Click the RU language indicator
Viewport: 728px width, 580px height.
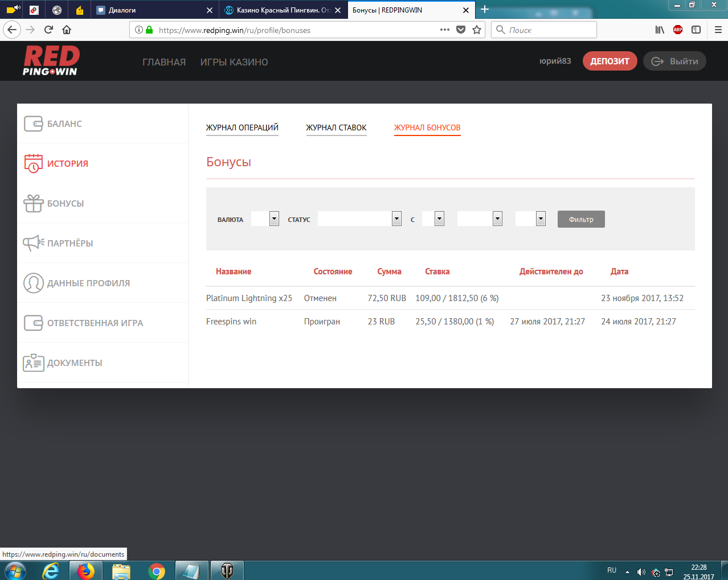pyautogui.click(x=612, y=570)
